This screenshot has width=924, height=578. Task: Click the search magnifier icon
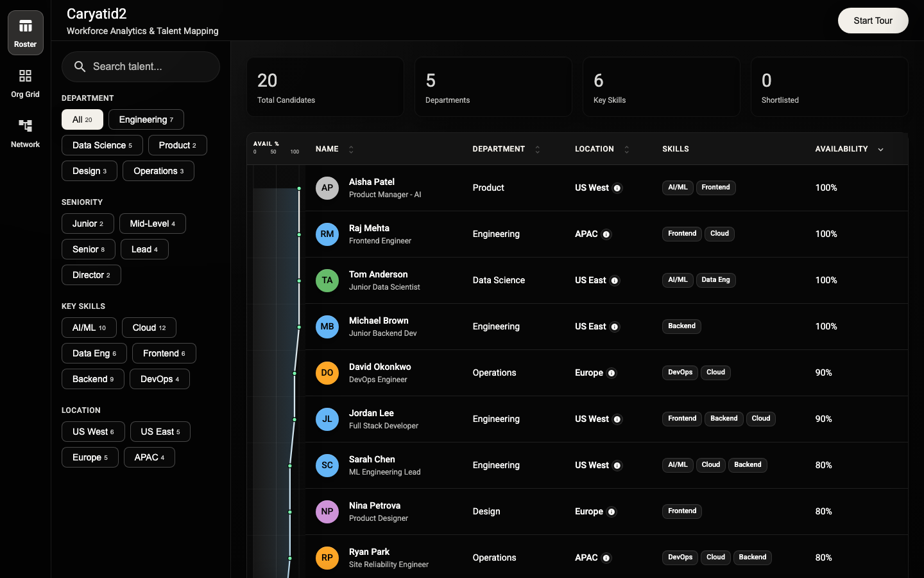pos(80,67)
